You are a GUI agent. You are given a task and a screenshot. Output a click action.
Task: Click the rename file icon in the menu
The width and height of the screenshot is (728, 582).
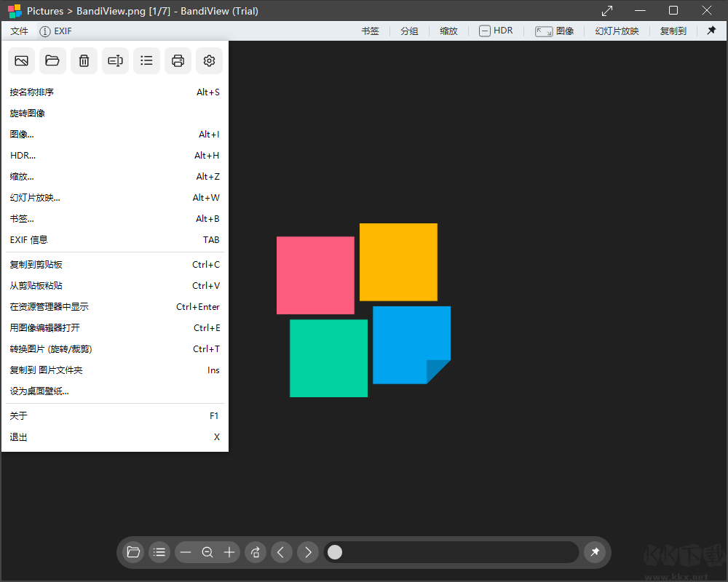coord(115,61)
